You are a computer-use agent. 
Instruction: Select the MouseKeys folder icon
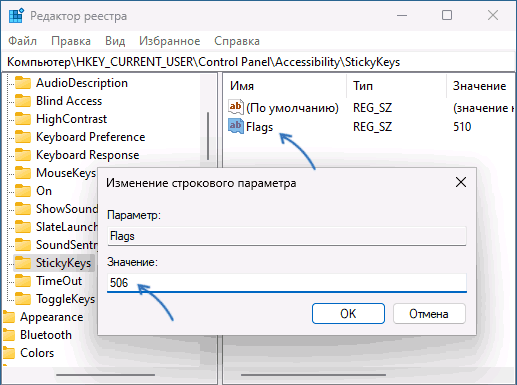pyautogui.click(x=23, y=173)
